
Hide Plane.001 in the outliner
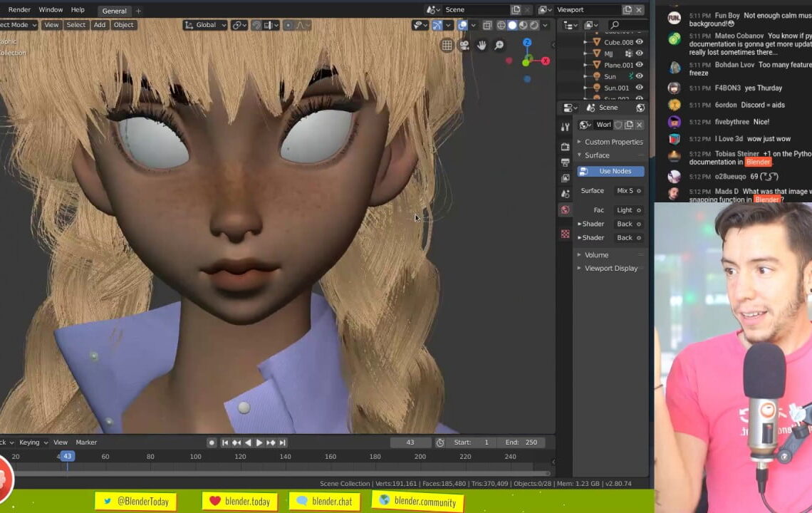click(x=639, y=64)
